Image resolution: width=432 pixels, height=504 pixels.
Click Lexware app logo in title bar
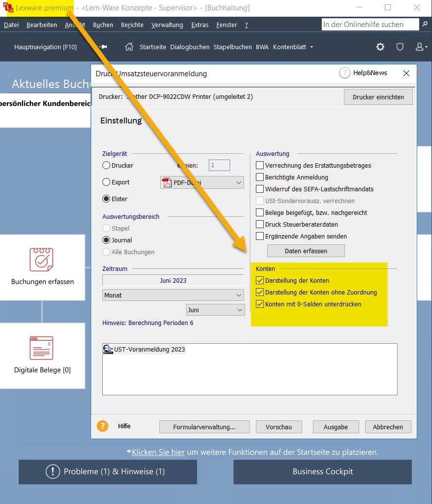click(8, 7)
